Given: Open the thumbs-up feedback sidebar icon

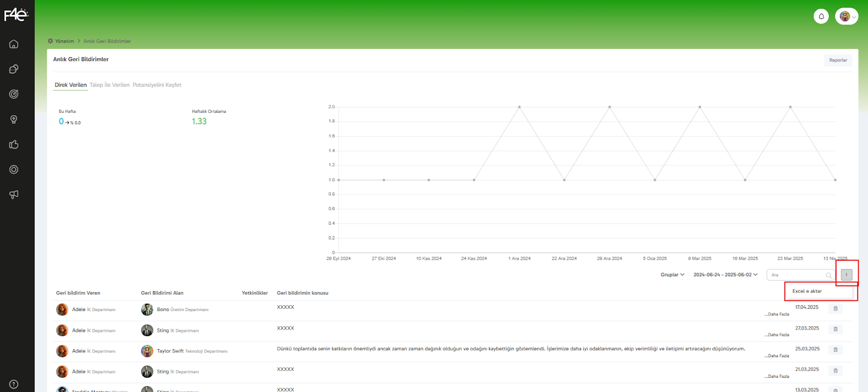Looking at the screenshot, I should pos(14,144).
